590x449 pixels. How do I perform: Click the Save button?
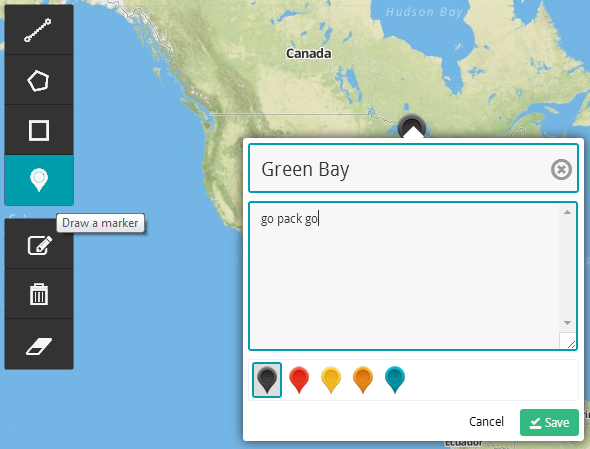coord(549,422)
